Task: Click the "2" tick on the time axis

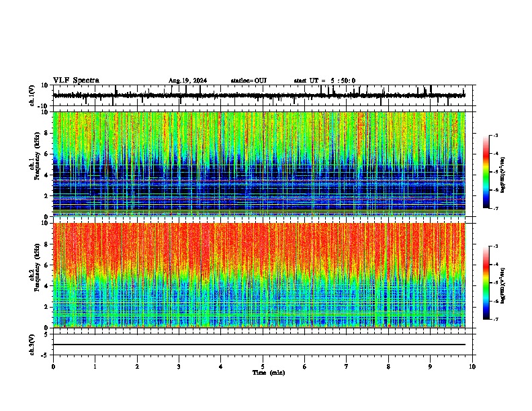Action: point(137,367)
